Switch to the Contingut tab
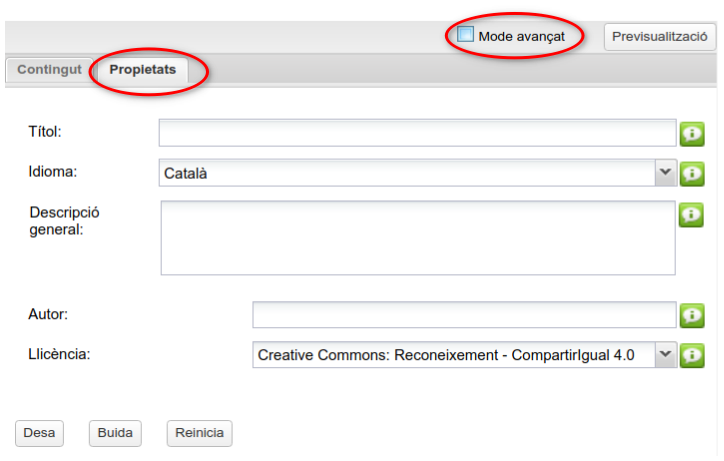The image size is (724, 461). (49, 70)
